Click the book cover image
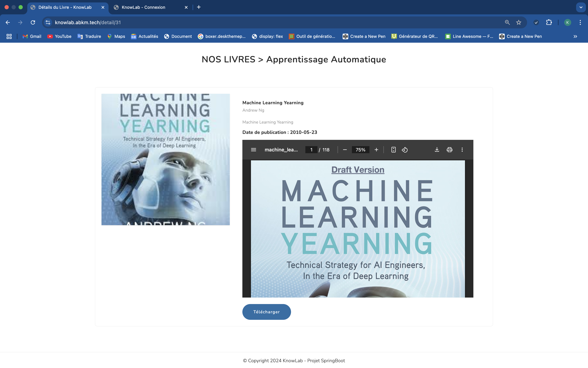 tap(166, 159)
